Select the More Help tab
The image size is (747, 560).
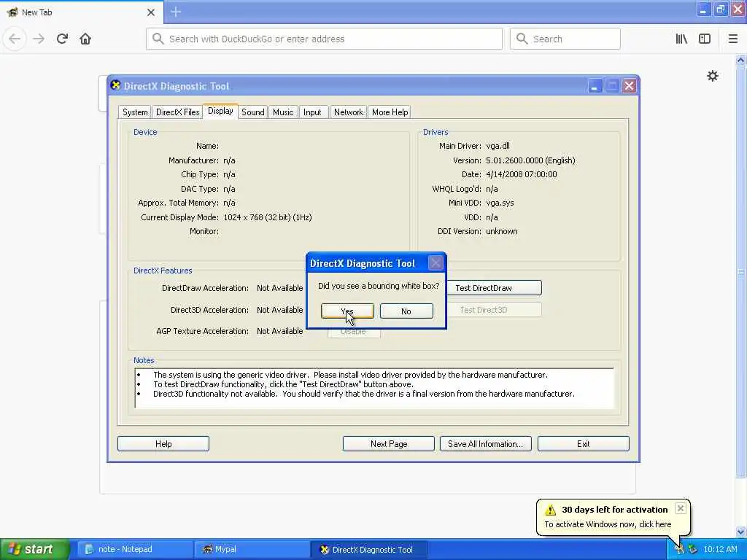point(390,112)
